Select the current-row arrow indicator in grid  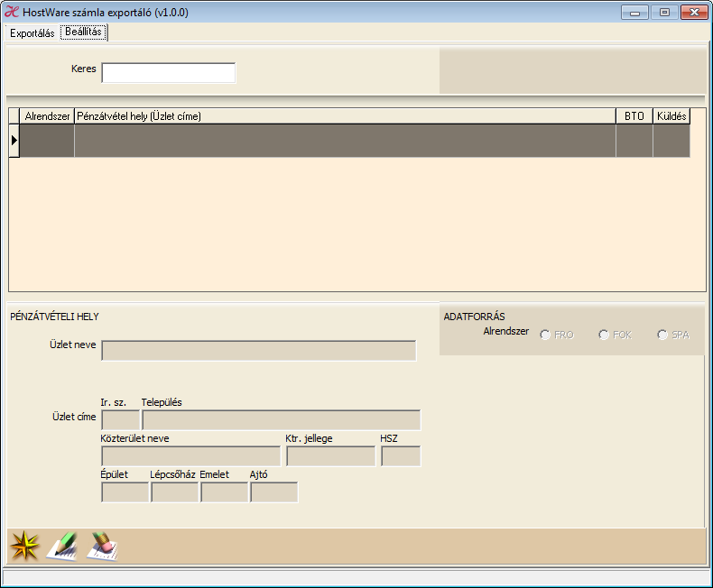click(14, 141)
